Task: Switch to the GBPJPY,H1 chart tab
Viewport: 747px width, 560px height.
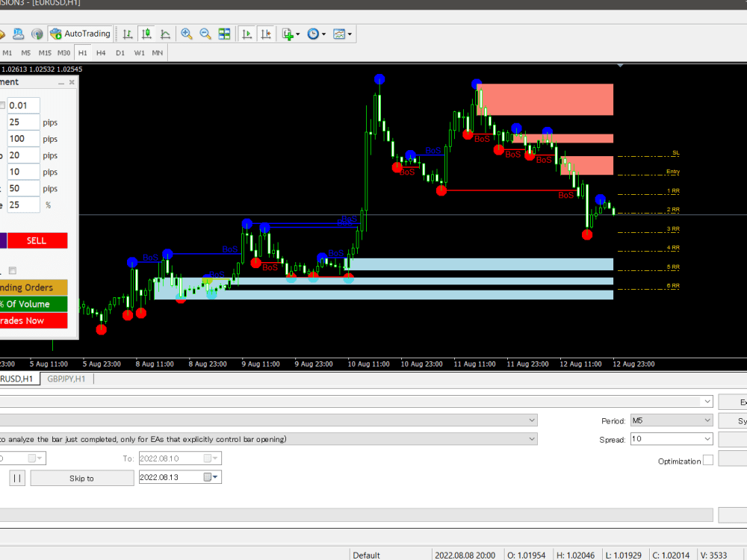Action: pyautogui.click(x=66, y=379)
